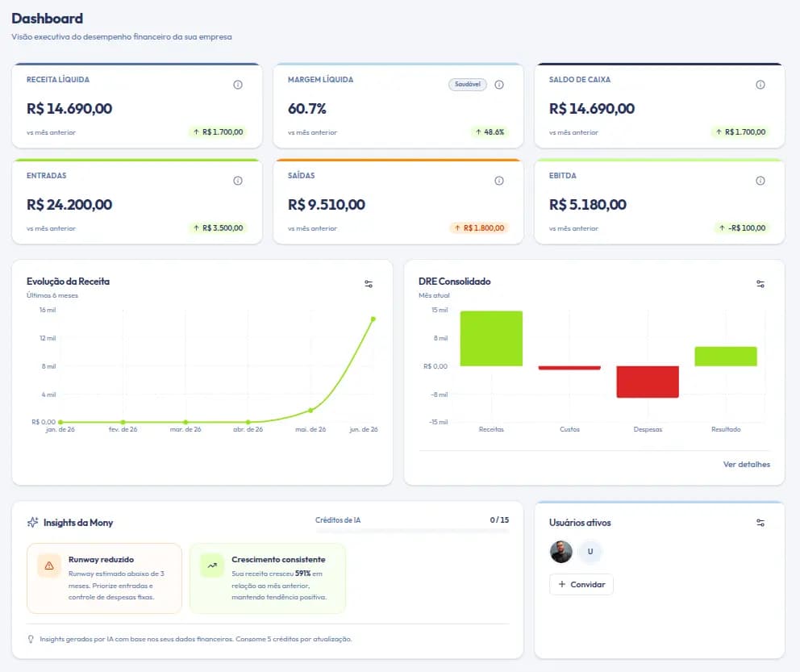Click the Créditos de IA label
Image resolution: width=800 pixels, height=672 pixels.
pos(338,520)
